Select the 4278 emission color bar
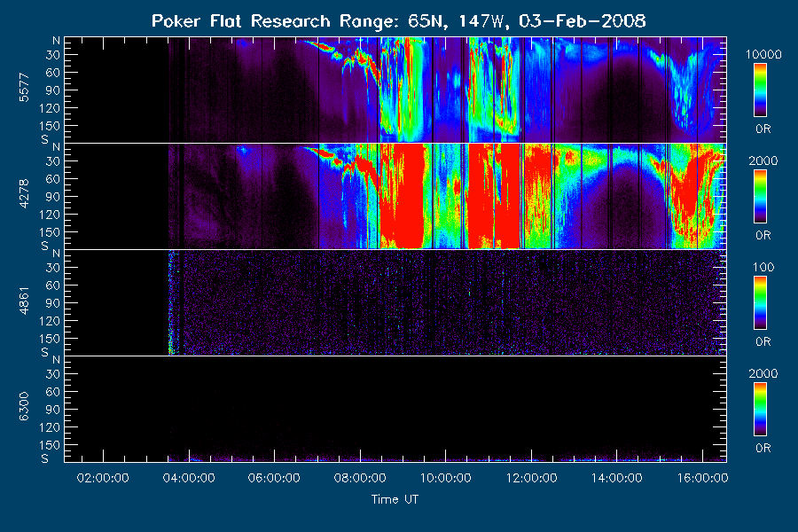Viewport: 798px width, 532px height. click(x=761, y=197)
